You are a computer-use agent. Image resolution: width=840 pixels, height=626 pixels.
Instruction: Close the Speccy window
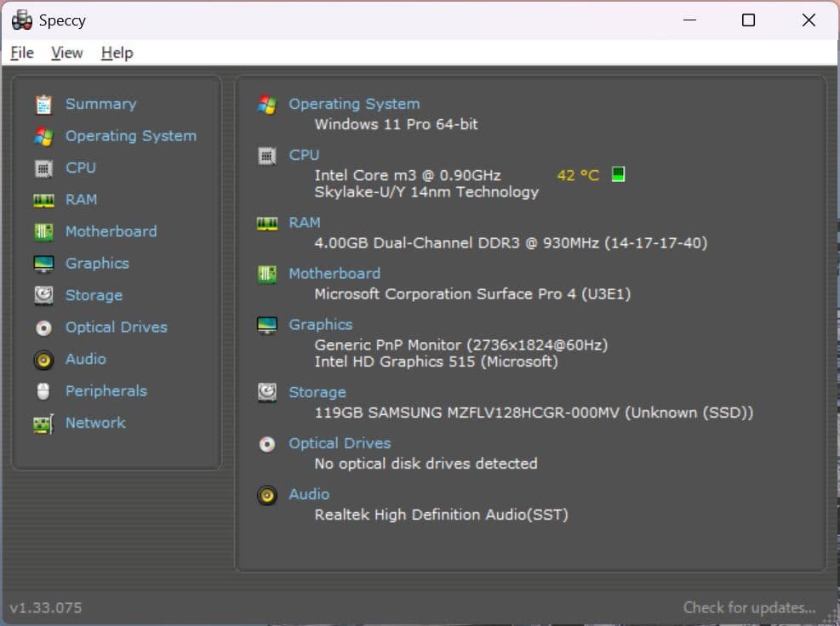(x=809, y=20)
